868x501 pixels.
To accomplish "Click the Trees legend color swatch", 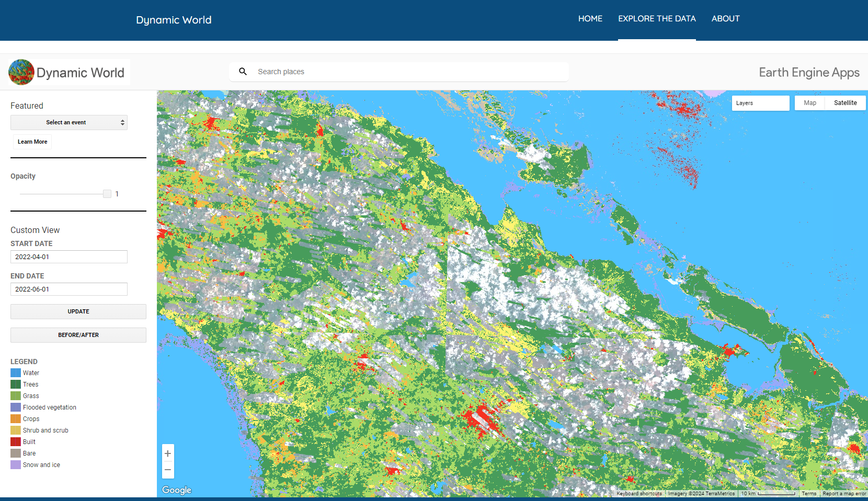I will coord(16,385).
